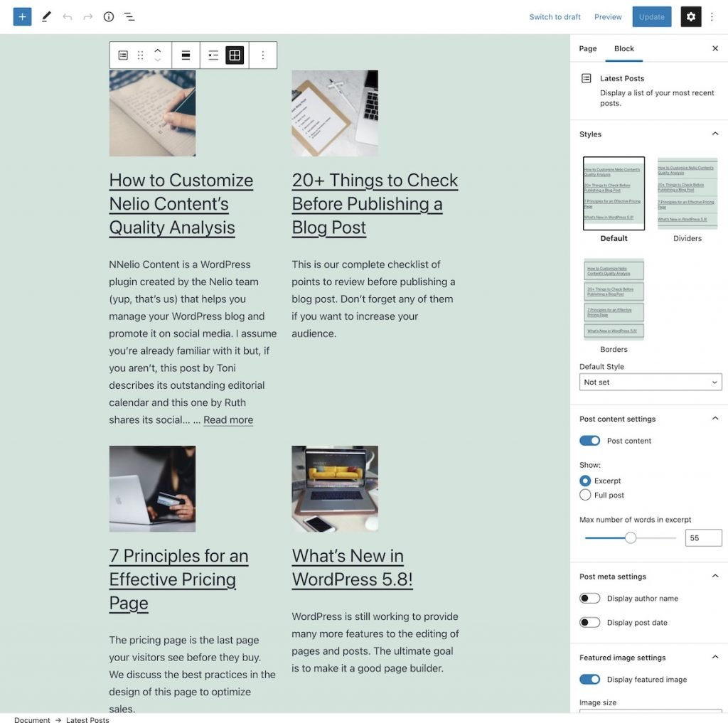
Task: Switch to the Block tab
Action: click(624, 48)
